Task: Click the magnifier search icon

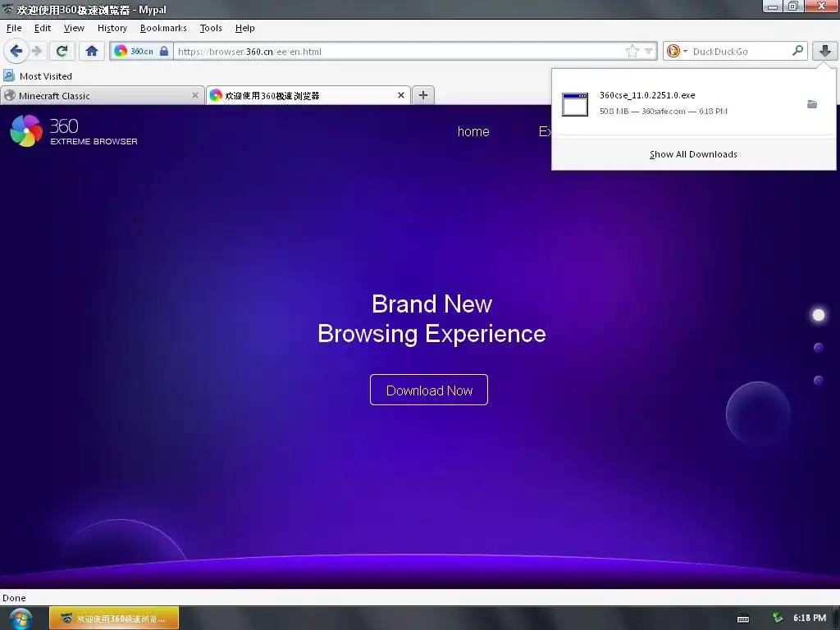Action: (x=797, y=51)
